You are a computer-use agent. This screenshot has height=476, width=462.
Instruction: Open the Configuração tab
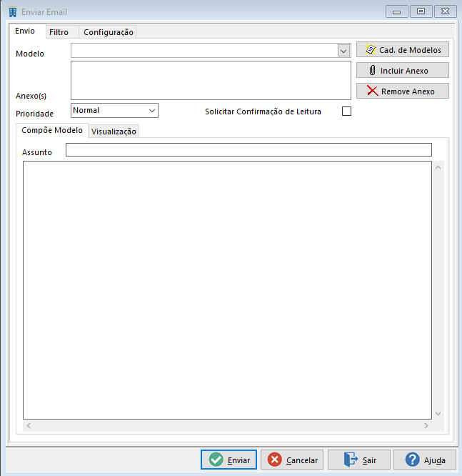click(109, 32)
